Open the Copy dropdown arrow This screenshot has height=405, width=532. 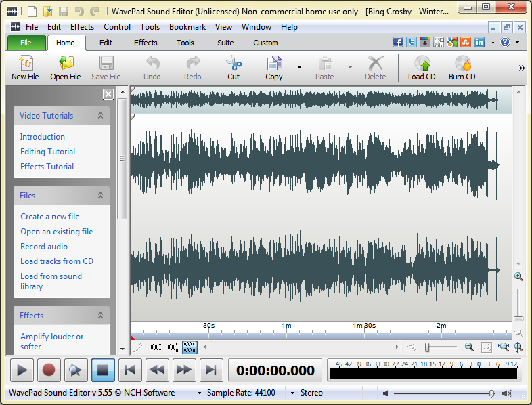coord(299,67)
